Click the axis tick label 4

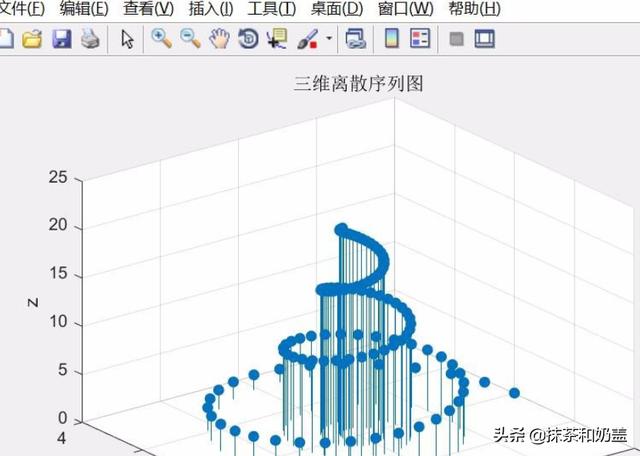pos(62,438)
